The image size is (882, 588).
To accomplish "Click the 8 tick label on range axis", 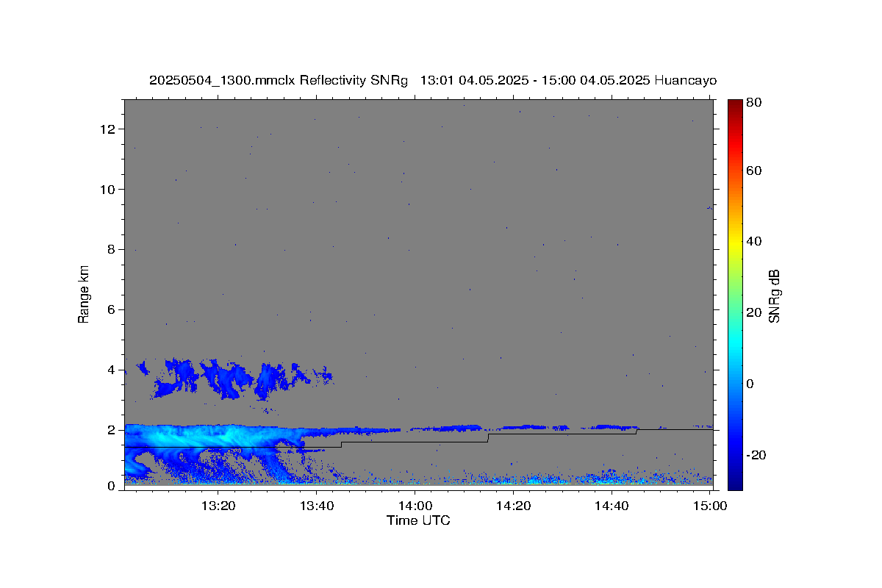I will [112, 249].
